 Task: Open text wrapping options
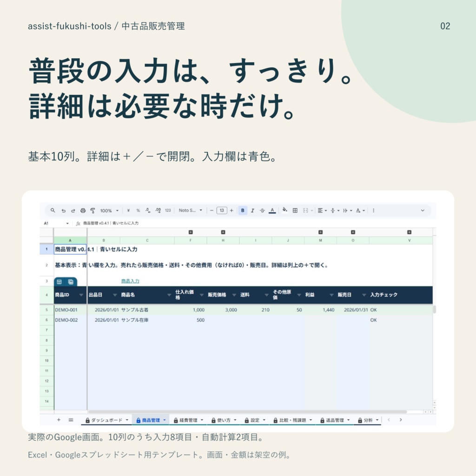pyautogui.click(x=348, y=211)
